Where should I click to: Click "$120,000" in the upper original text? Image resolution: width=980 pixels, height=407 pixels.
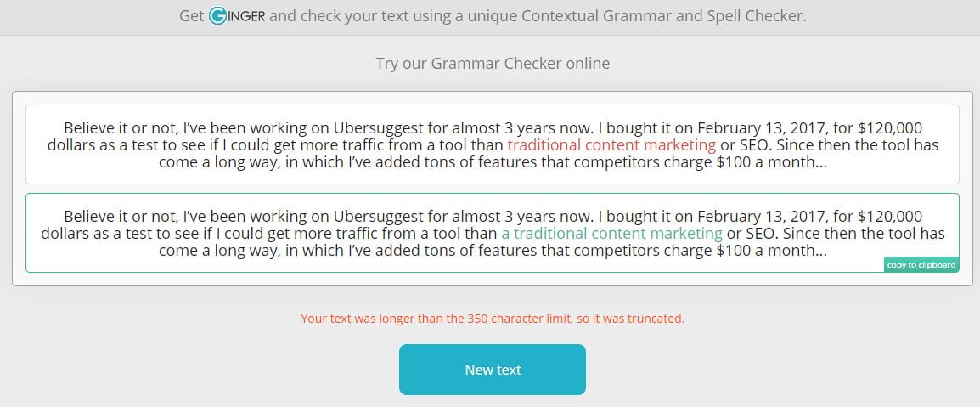tap(890, 128)
